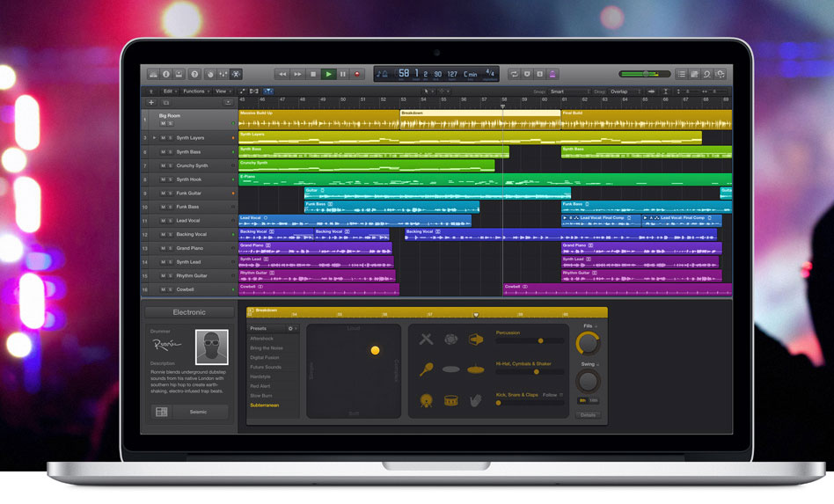Solo the Lead Vocal track
Screen dimensions: 834x504
[x=169, y=221]
